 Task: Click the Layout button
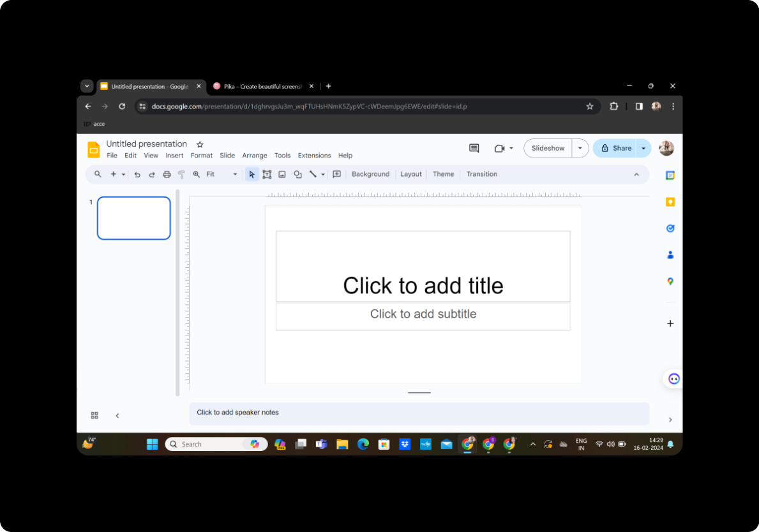411,174
